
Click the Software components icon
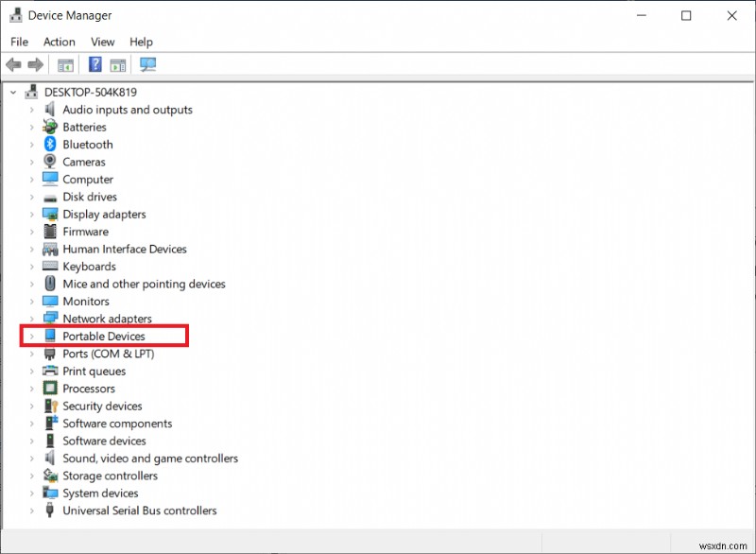[x=51, y=423]
